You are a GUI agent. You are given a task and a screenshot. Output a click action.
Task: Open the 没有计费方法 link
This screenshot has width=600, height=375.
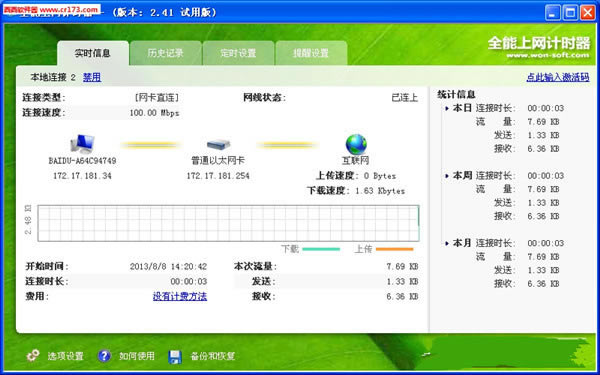coord(180,296)
